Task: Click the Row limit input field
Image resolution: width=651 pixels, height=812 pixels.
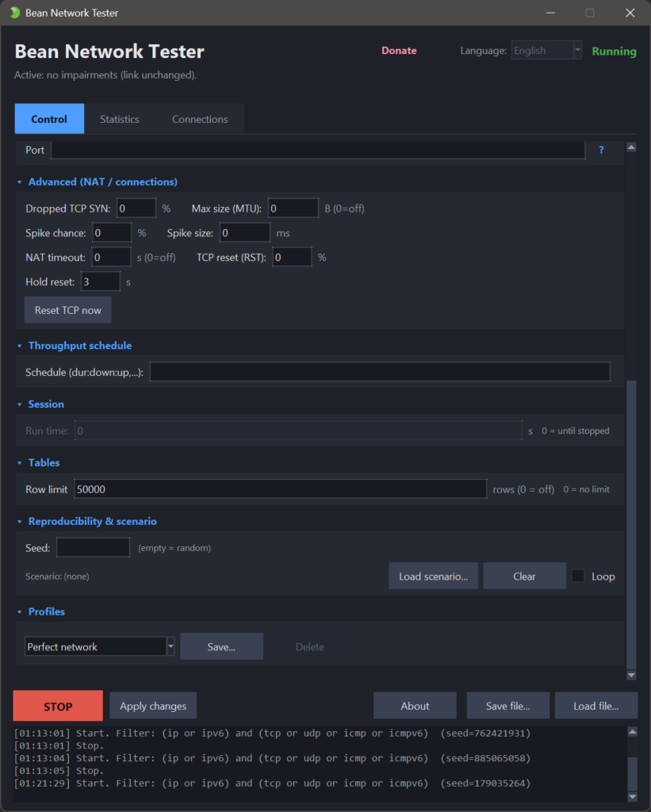Action: [280, 488]
